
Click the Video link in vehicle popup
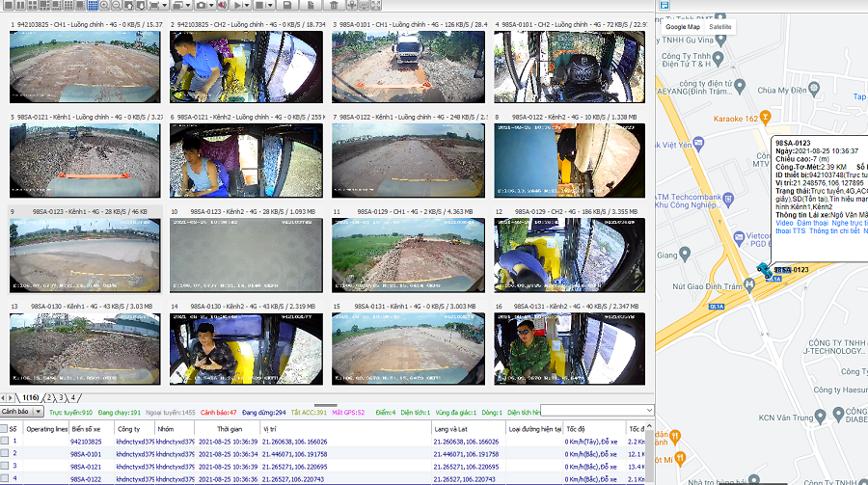click(x=784, y=222)
